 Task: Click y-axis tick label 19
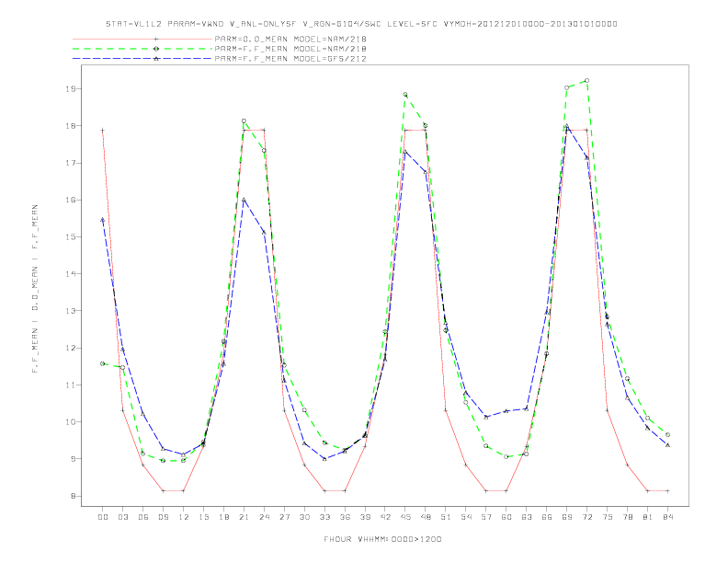click(x=72, y=88)
